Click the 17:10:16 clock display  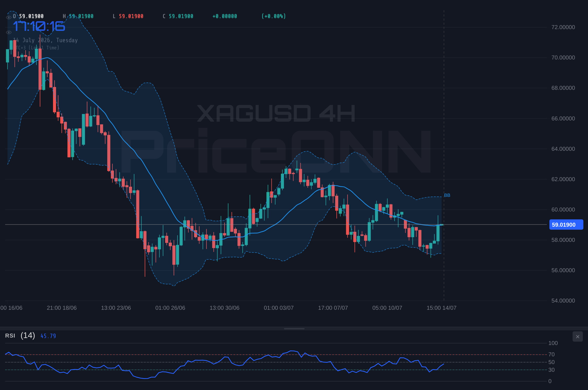click(x=39, y=26)
